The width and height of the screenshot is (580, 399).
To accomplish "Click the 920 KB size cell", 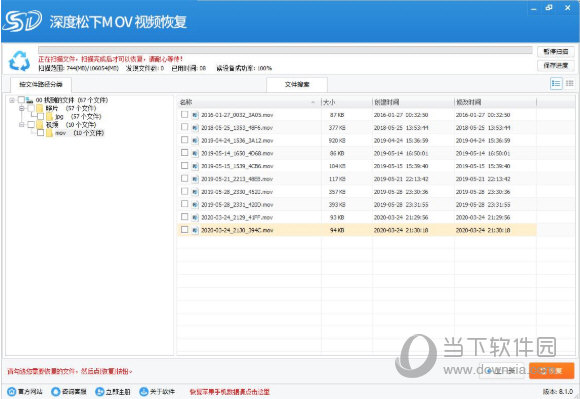I will click(337, 141).
